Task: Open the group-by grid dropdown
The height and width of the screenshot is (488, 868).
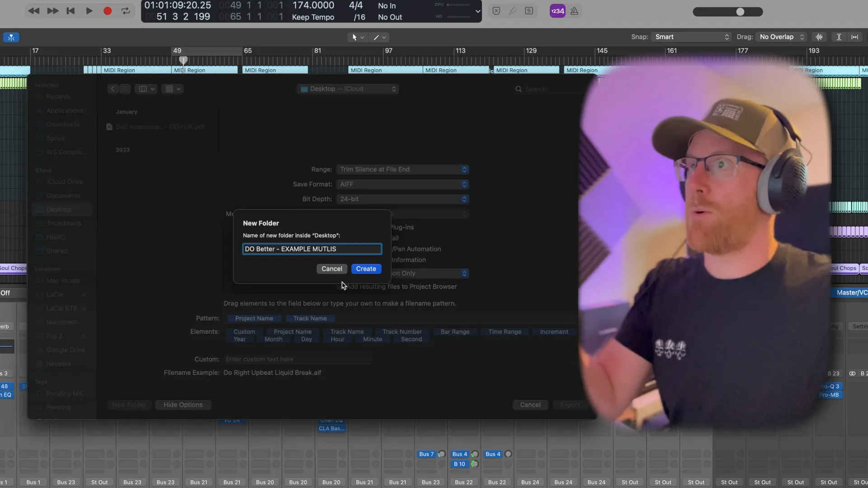Action: [173, 89]
